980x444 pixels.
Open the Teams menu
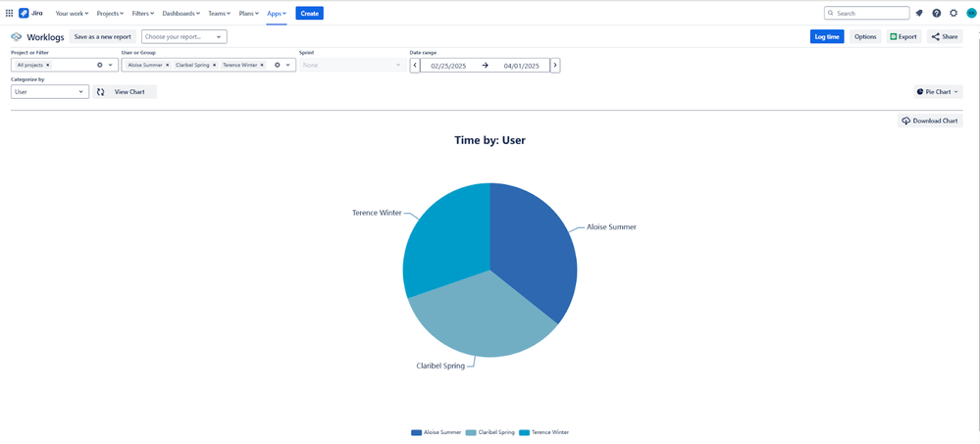pyautogui.click(x=219, y=13)
